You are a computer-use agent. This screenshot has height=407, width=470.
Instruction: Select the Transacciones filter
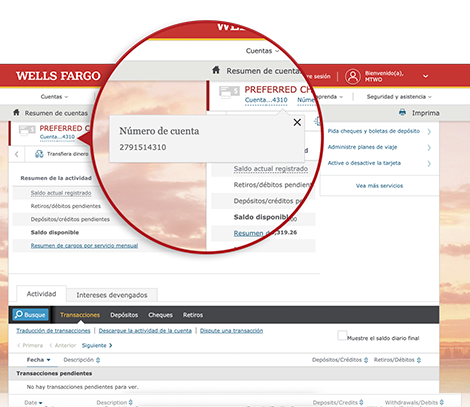click(x=80, y=315)
